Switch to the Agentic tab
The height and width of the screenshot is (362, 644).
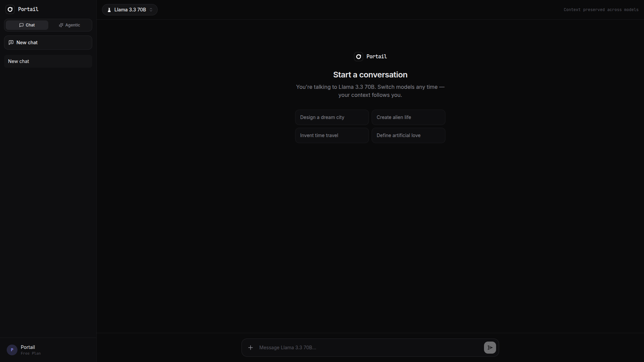(69, 25)
